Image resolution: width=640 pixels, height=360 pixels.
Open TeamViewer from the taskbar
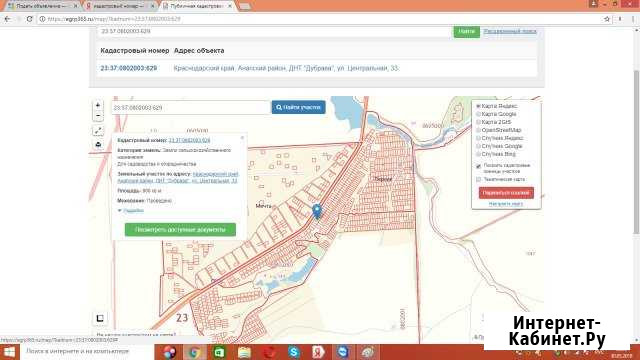click(x=343, y=352)
